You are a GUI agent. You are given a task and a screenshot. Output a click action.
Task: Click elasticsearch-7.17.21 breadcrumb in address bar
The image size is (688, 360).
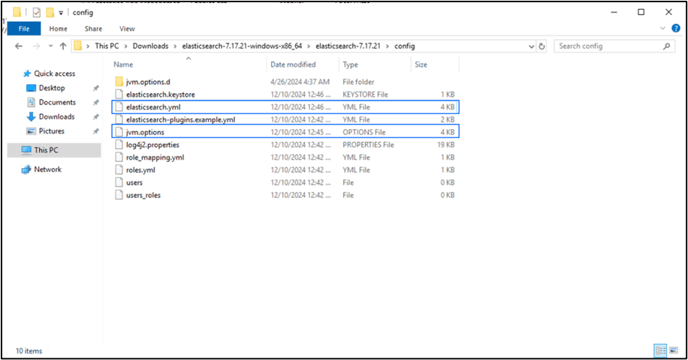[348, 46]
